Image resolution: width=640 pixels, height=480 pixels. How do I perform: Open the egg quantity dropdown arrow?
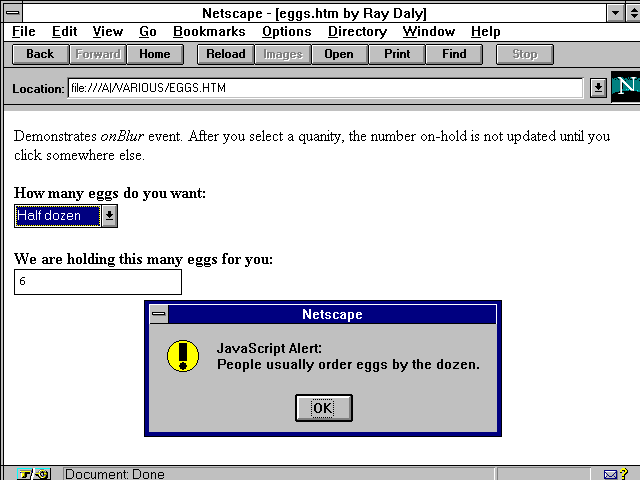(x=109, y=215)
